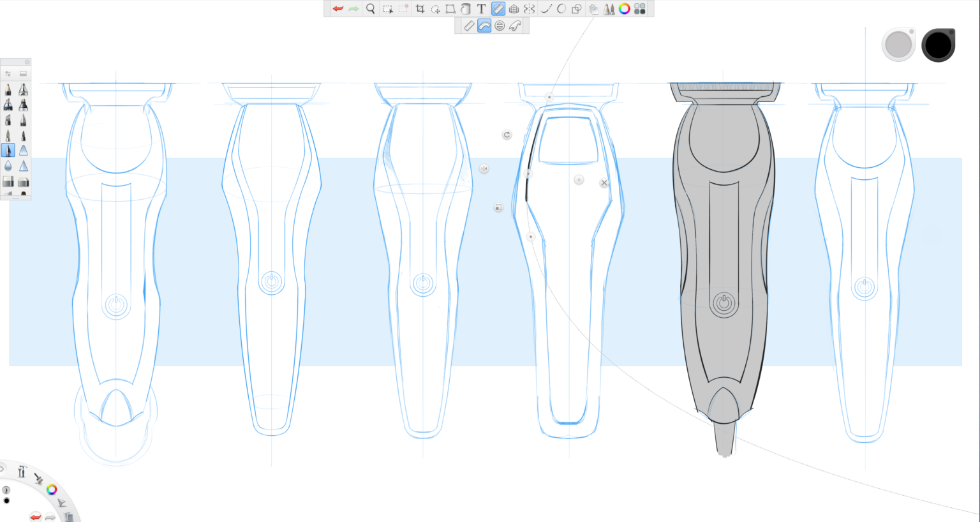The height and width of the screenshot is (522, 980).
Task: Click the ruler scale handle square icon
Action: [x=498, y=207]
